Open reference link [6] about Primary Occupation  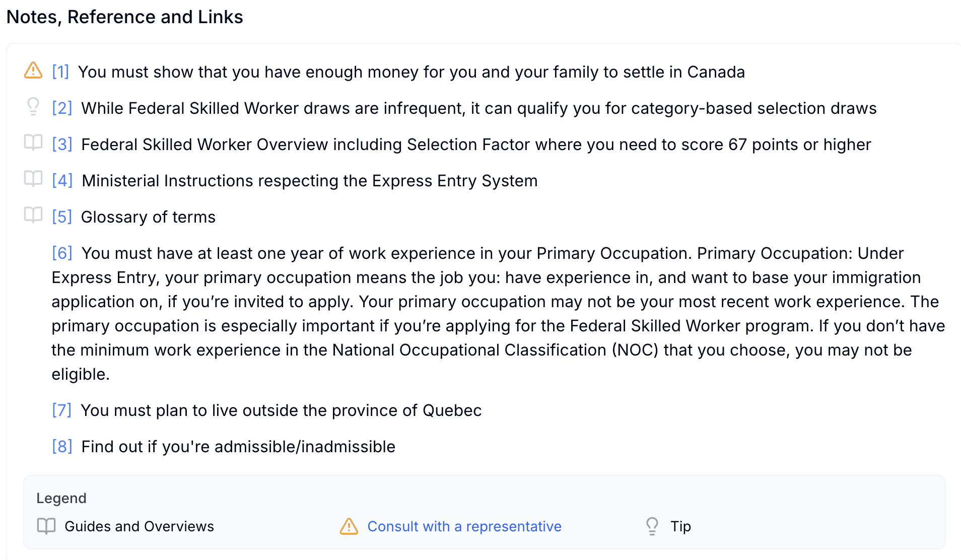(x=62, y=253)
